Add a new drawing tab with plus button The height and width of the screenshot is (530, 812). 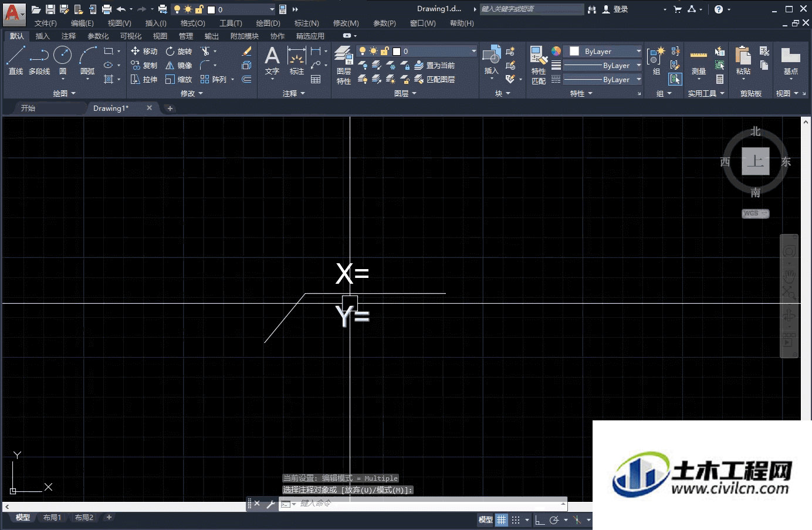coord(170,108)
